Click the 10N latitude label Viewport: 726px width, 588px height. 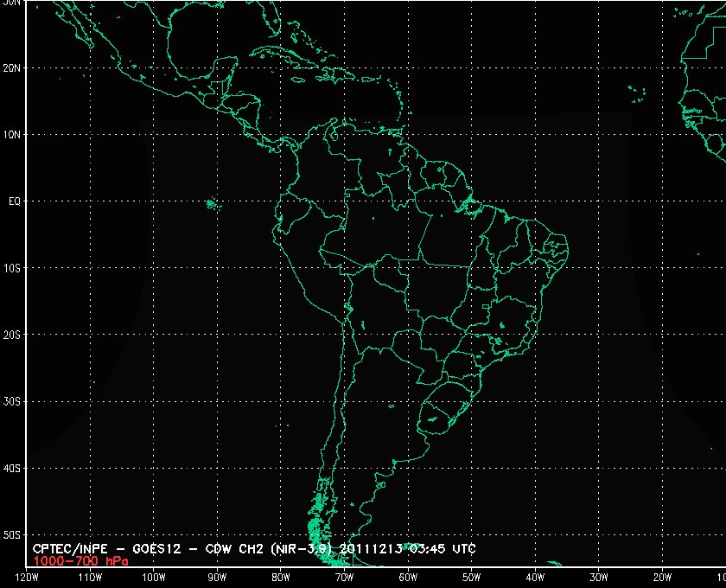point(12,134)
